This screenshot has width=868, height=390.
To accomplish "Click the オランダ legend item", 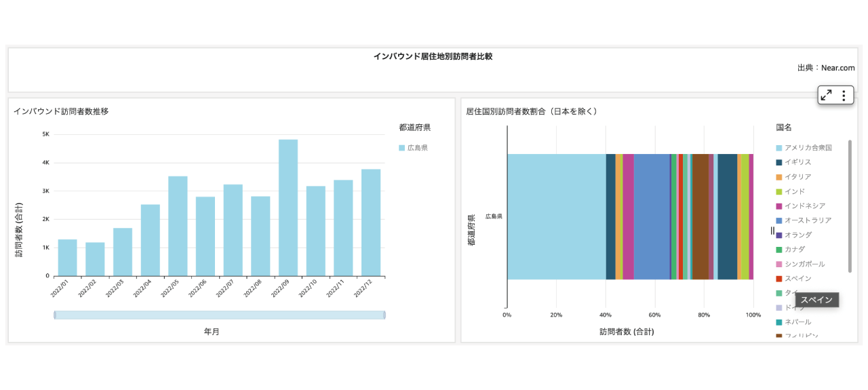I will pos(797,235).
